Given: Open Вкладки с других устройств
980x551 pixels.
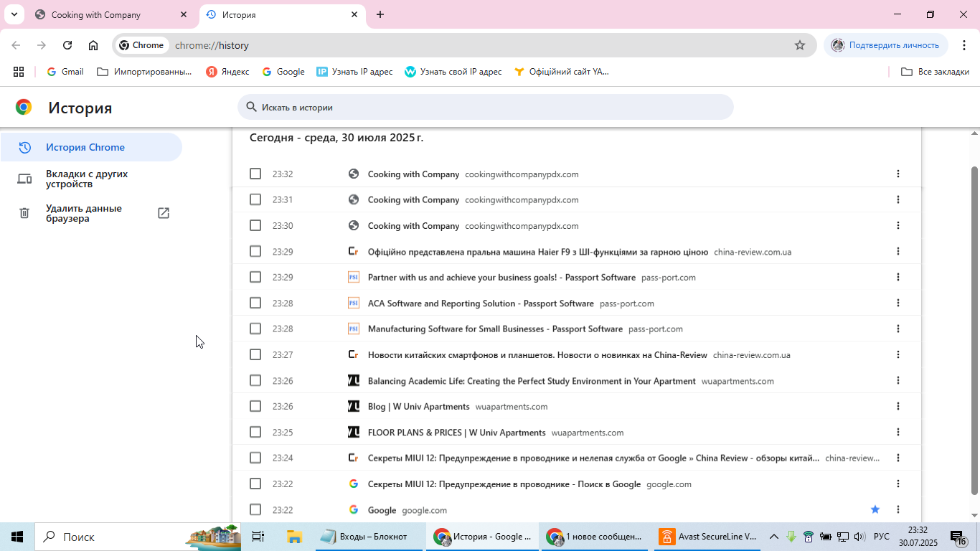Looking at the screenshot, I should tap(91, 179).
